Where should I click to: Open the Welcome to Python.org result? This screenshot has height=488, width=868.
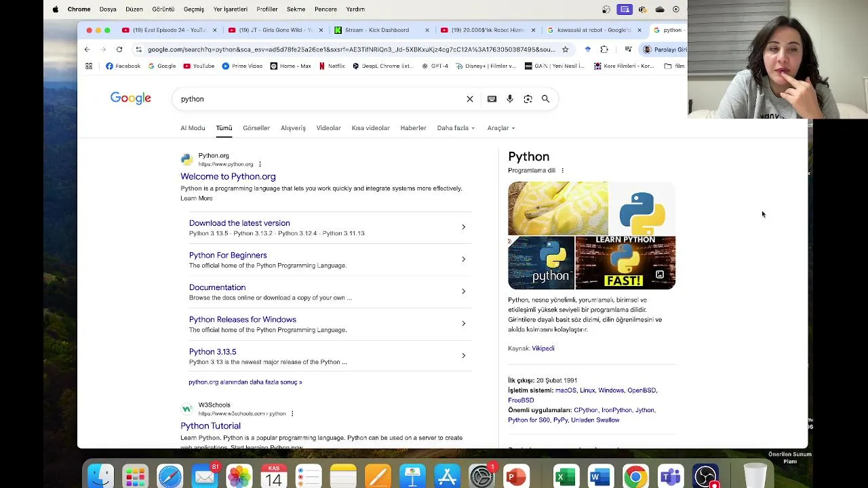(x=228, y=176)
